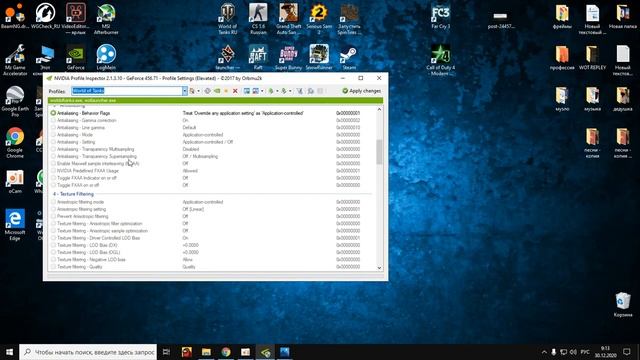Select the Корзина recycle bin icon
The image size is (640, 360).
622,304
